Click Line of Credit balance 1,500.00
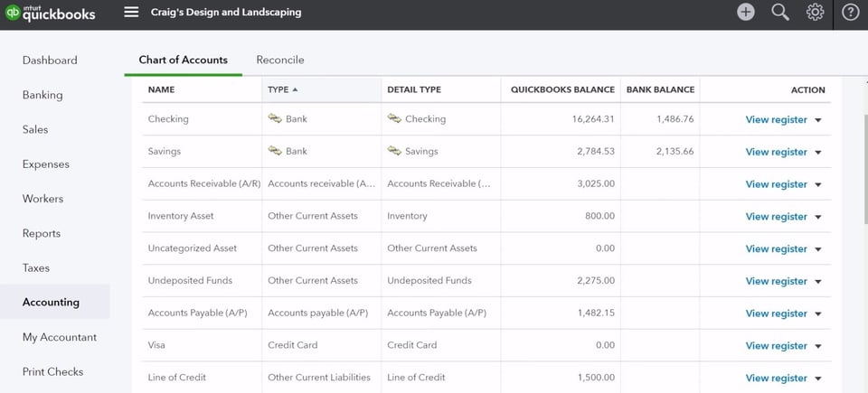The width and height of the screenshot is (868, 393). point(596,378)
